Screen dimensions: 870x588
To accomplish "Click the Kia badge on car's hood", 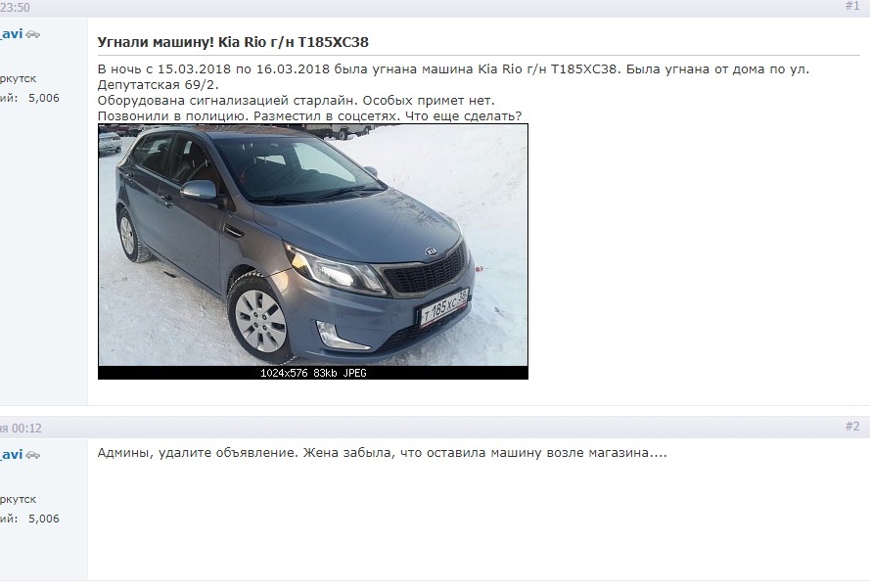I will (432, 251).
